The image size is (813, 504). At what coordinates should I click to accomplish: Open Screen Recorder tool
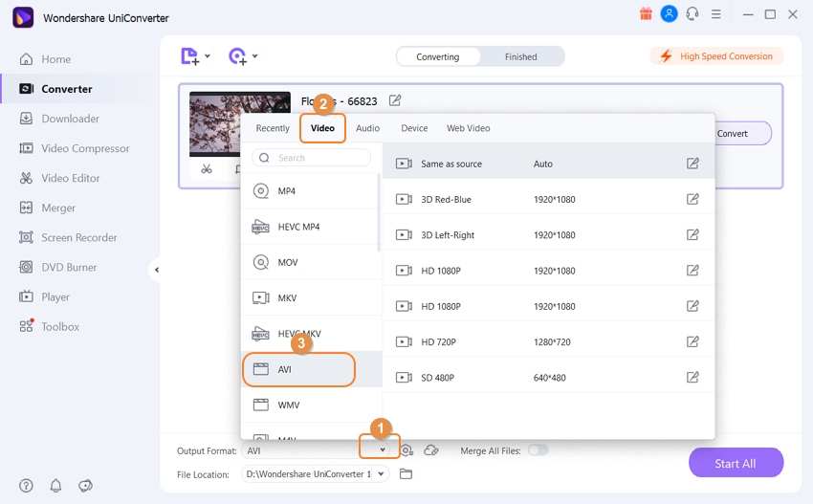click(68, 237)
